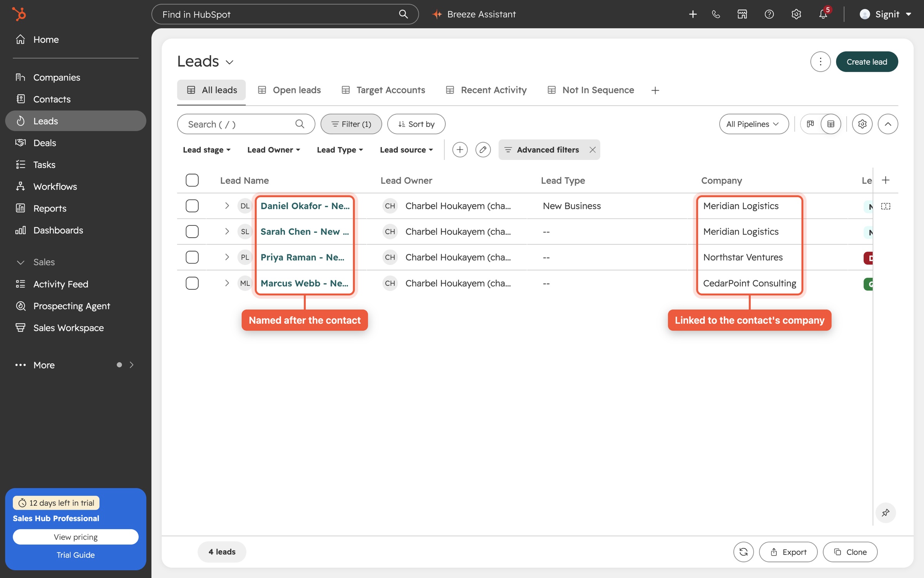Open the help question mark icon
The height and width of the screenshot is (578, 924).
(x=769, y=14)
